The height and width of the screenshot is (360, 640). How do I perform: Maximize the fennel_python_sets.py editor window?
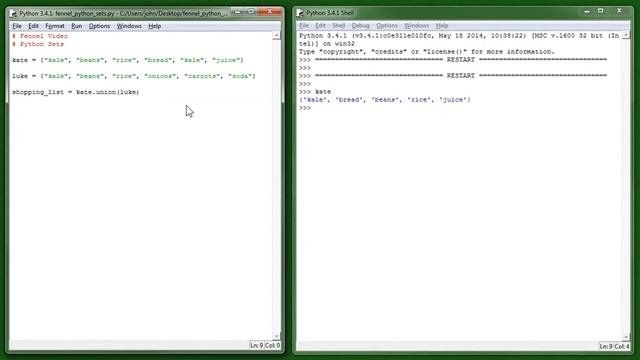251,12
